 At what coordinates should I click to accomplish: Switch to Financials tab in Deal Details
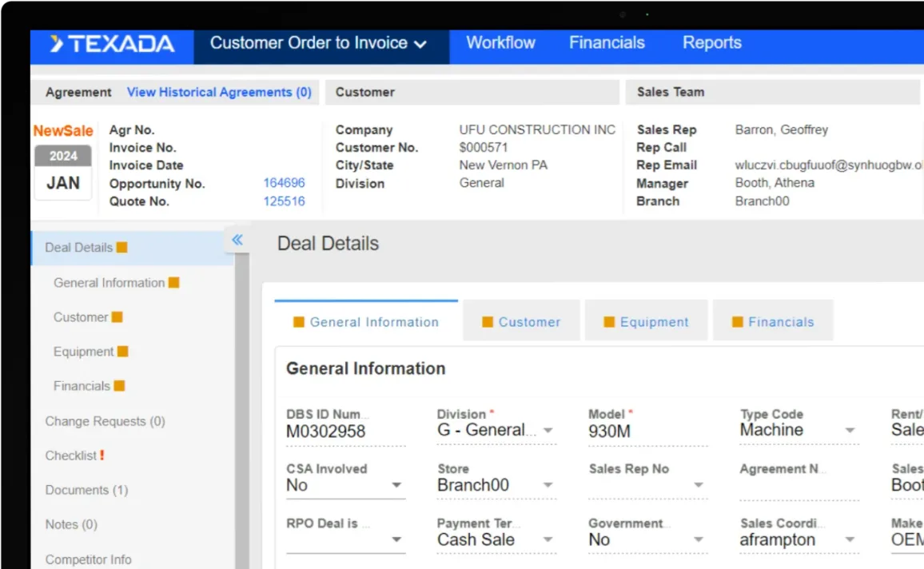coord(773,321)
